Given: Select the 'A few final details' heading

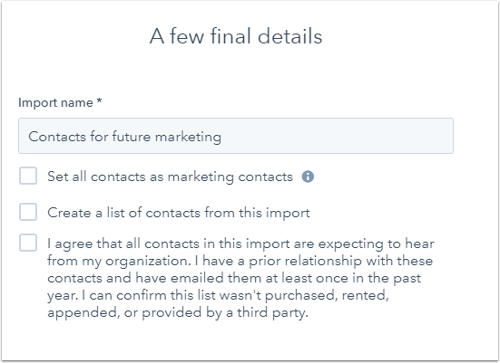Looking at the screenshot, I should (x=236, y=36).
